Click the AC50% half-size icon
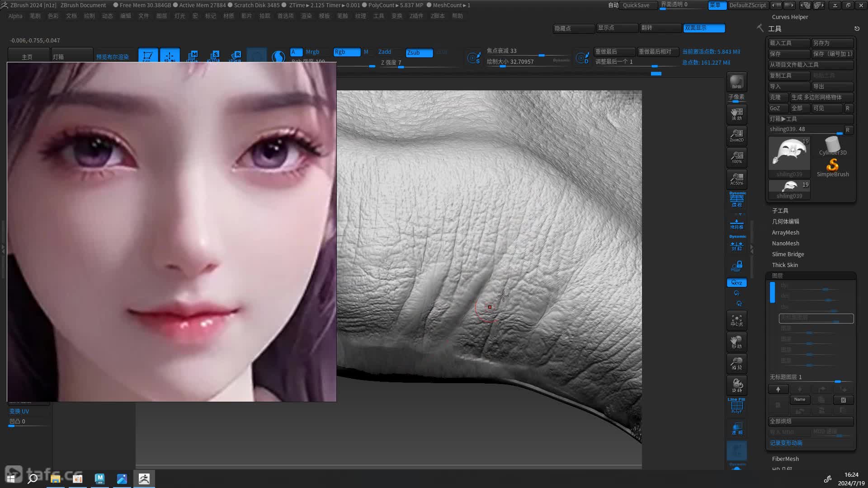Viewport: 868px width, 488px height. (736, 179)
